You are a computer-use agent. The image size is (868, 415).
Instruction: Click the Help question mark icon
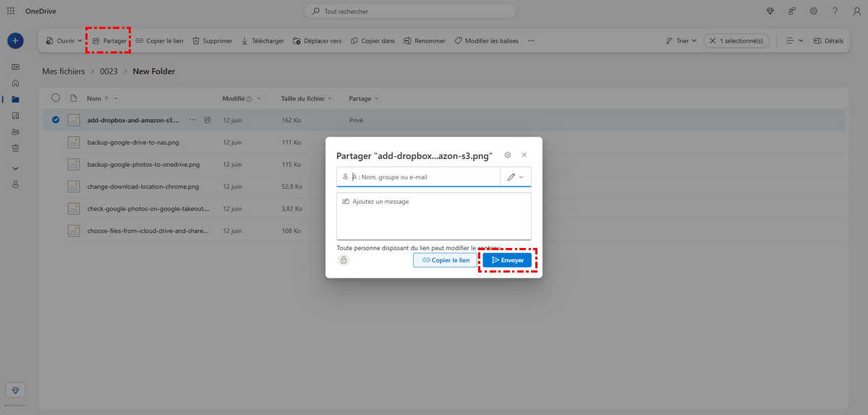pos(835,11)
